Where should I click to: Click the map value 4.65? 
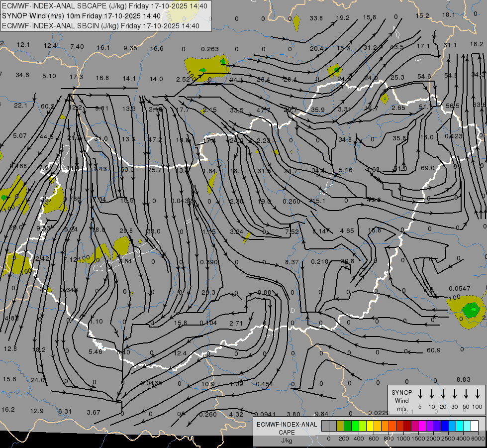pyautogui.click(x=347, y=230)
